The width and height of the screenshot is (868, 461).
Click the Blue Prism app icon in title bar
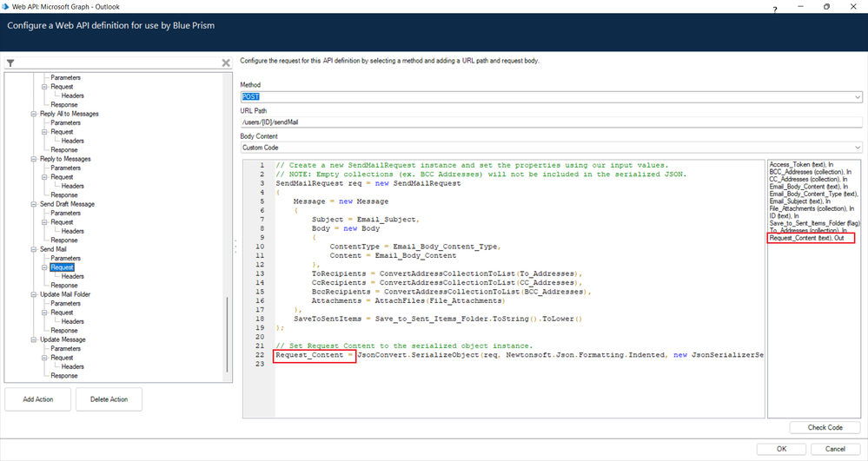tap(5, 7)
